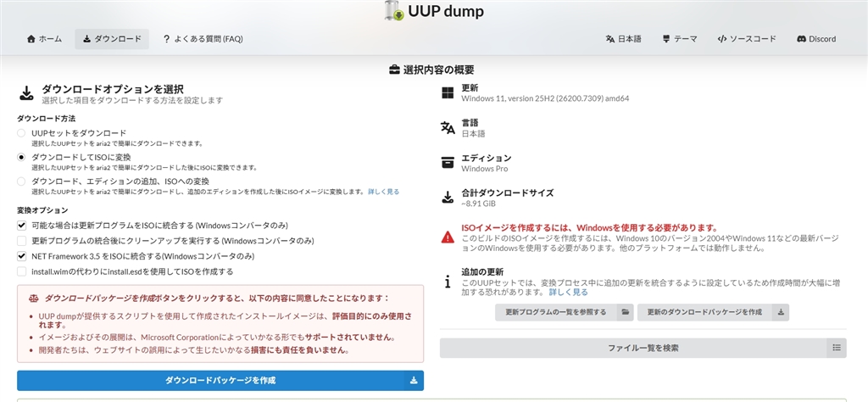Open ホーム from the navigation bar

[44, 39]
